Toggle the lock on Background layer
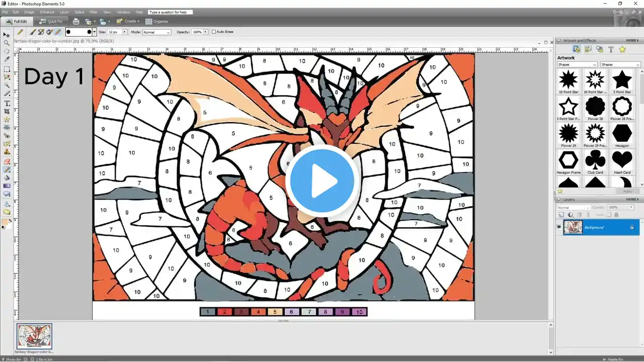Viewport: 644px width, 362px height. tap(632, 227)
